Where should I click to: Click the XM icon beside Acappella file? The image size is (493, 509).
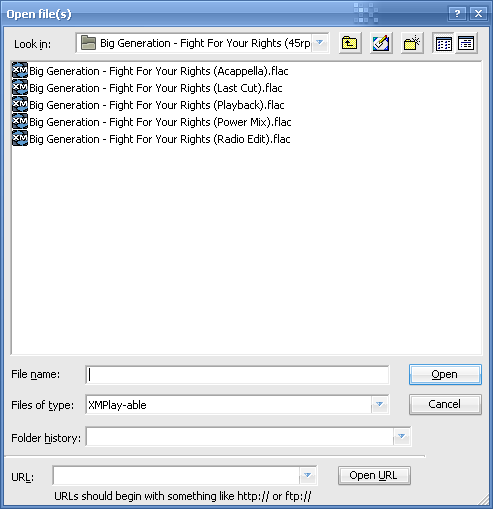(20, 71)
